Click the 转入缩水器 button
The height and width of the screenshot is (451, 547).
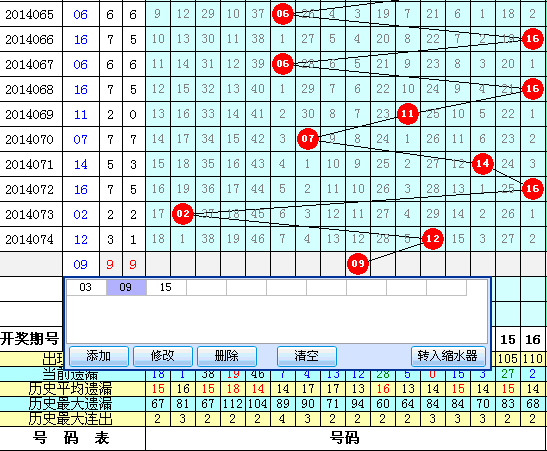pos(448,356)
